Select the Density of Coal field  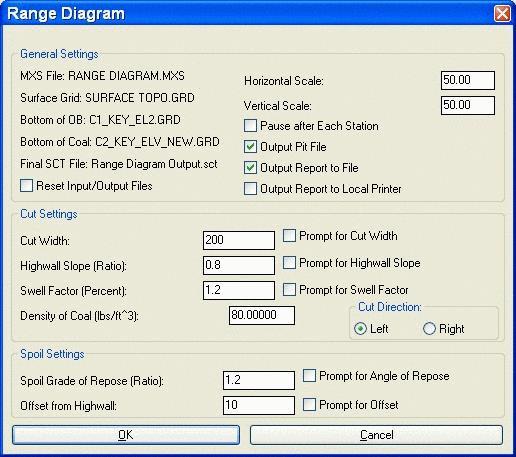pyautogui.click(x=262, y=315)
